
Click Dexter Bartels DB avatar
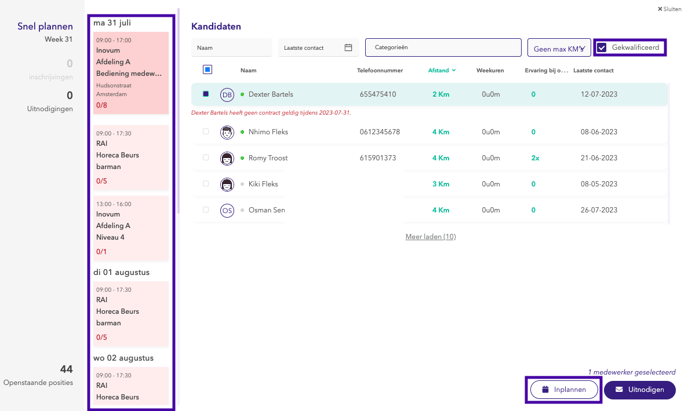coord(227,94)
